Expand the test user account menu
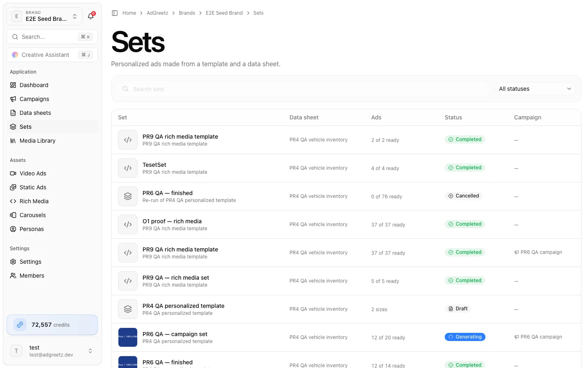This screenshot has height=368, width=588. click(52, 351)
